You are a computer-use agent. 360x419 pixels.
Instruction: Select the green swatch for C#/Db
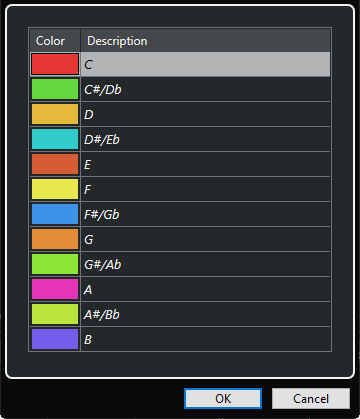click(55, 89)
